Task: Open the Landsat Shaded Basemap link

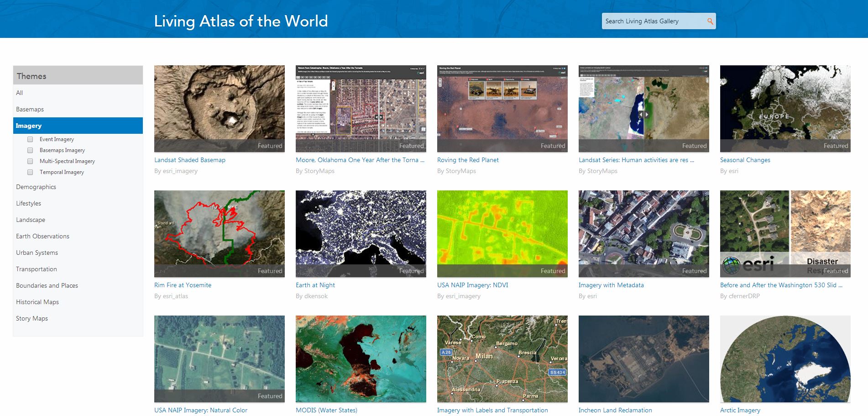Action: point(190,160)
